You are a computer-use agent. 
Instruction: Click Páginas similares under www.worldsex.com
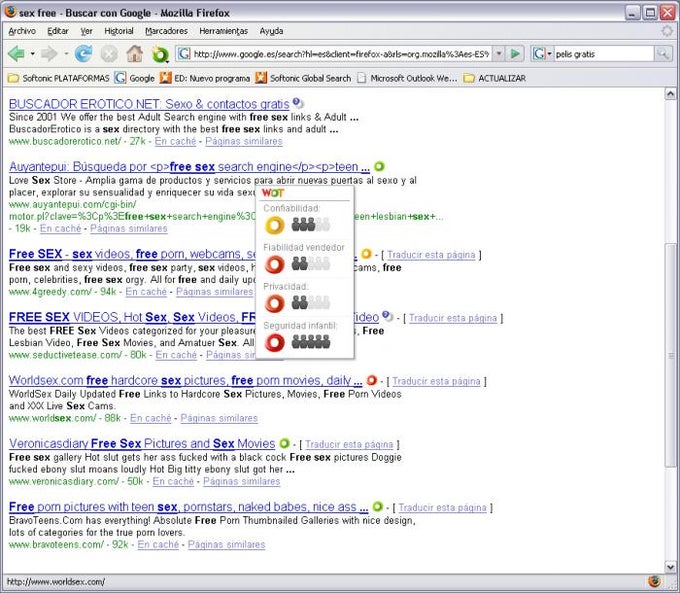click(x=219, y=418)
